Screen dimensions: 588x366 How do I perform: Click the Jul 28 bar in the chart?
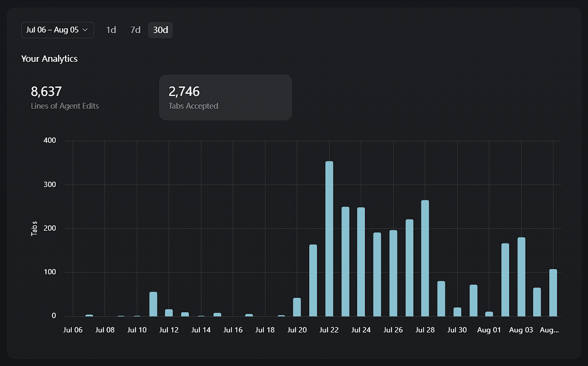[425, 258]
